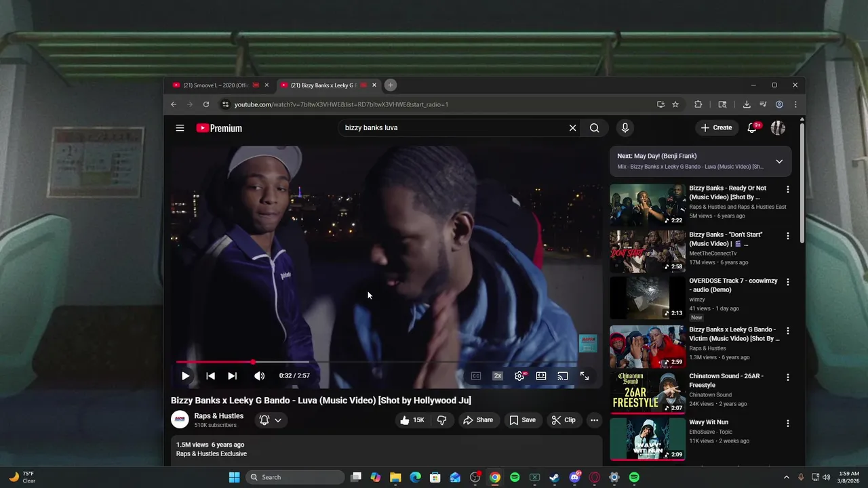
Task: Start voice search with microphone
Action: click(625, 127)
